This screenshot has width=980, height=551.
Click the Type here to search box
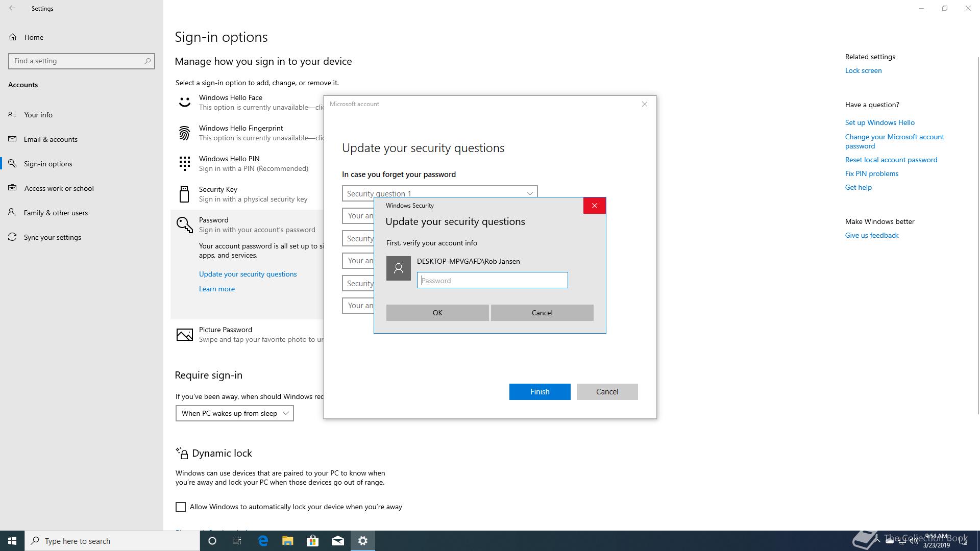tap(112, 541)
